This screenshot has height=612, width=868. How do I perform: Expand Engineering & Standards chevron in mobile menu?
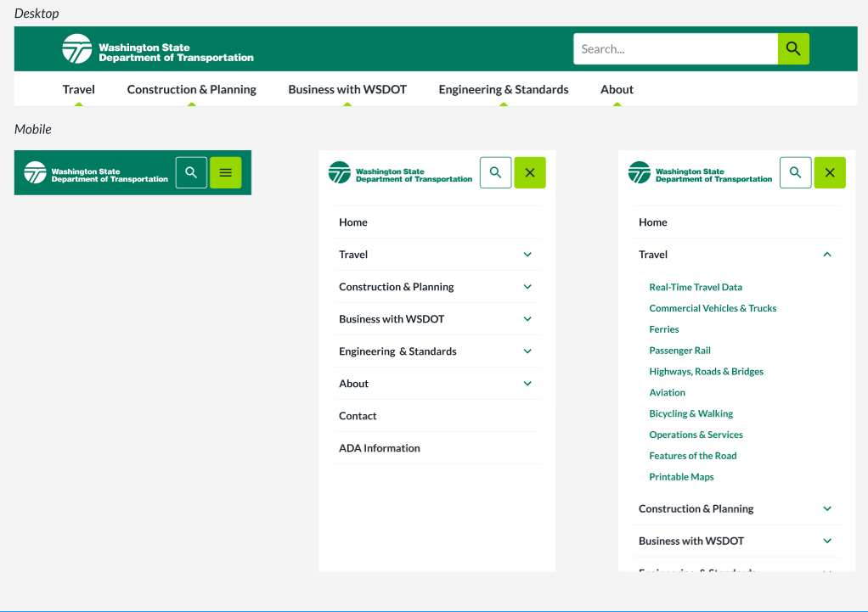[x=527, y=351]
